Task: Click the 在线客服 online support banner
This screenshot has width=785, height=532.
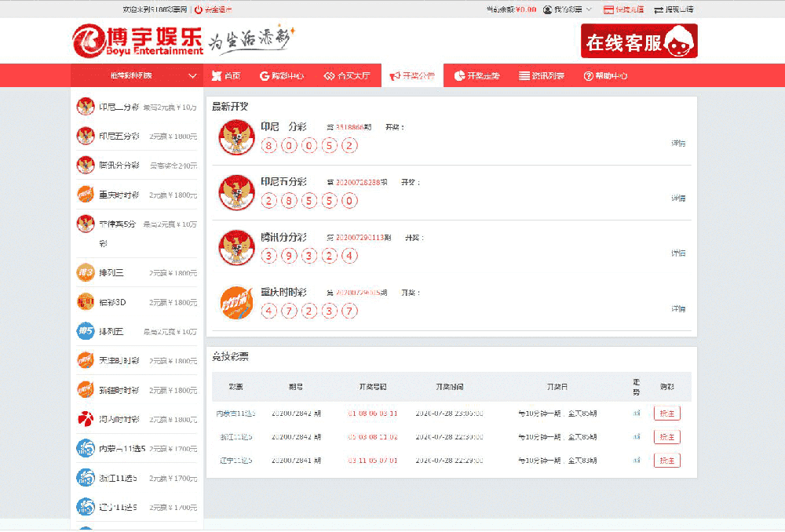Action: pos(638,42)
